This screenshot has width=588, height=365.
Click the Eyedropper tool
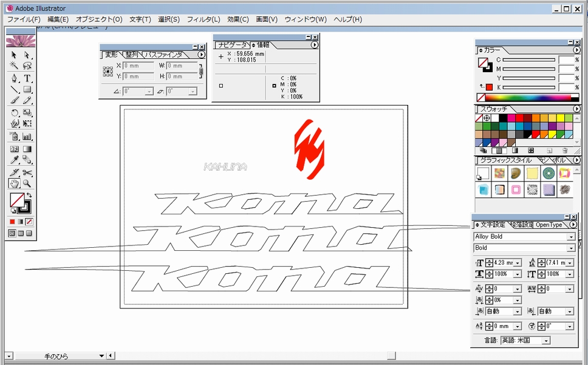point(15,160)
